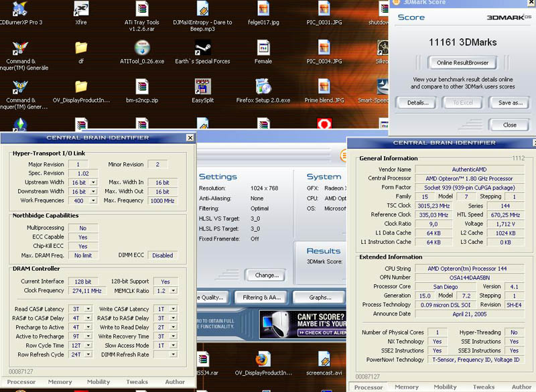Click Voltage 1,712 V value
The width and height of the screenshot is (536, 392).
coord(505,224)
